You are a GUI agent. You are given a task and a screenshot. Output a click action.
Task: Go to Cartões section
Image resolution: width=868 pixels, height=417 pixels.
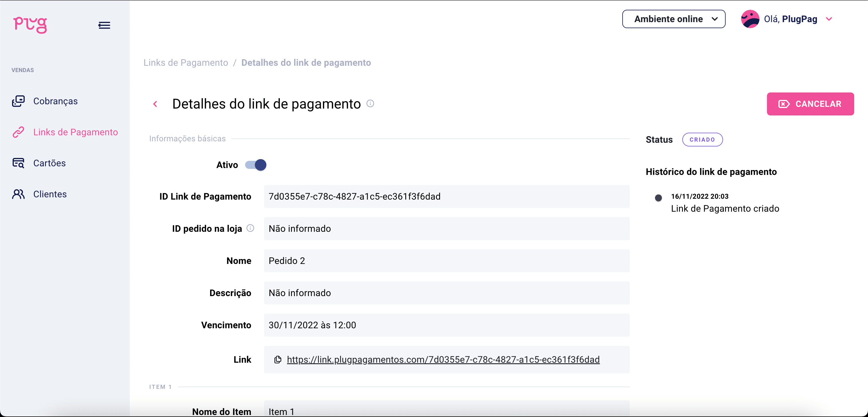(50, 163)
